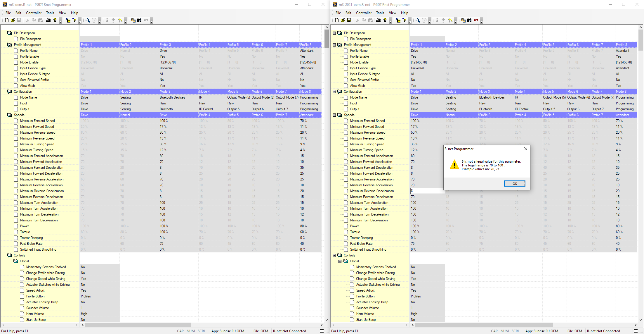Collapse the Global node under Controls in right tree
This screenshot has width=644, height=334.
click(340, 261)
